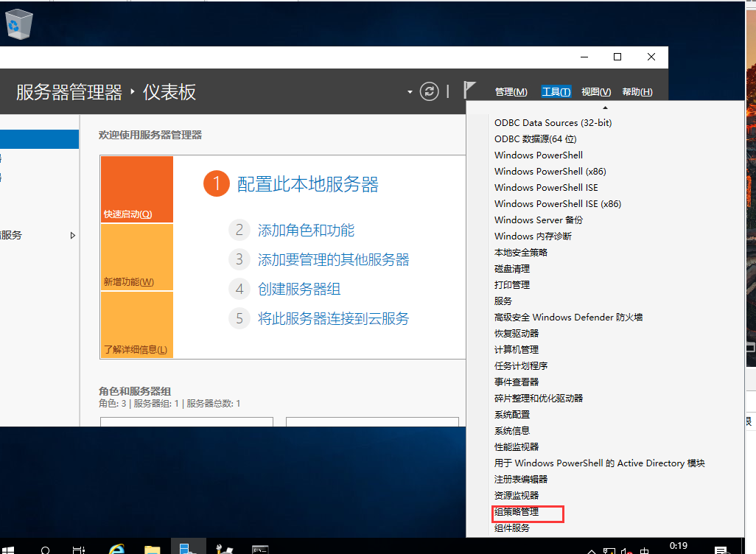Select the 新增功能(W) tile
This screenshot has height=554, width=756.
(137, 257)
